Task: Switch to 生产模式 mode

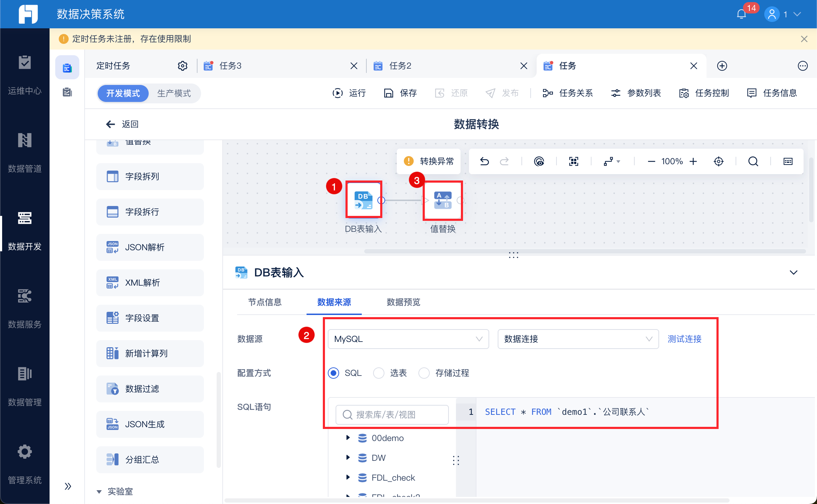Action: (174, 93)
